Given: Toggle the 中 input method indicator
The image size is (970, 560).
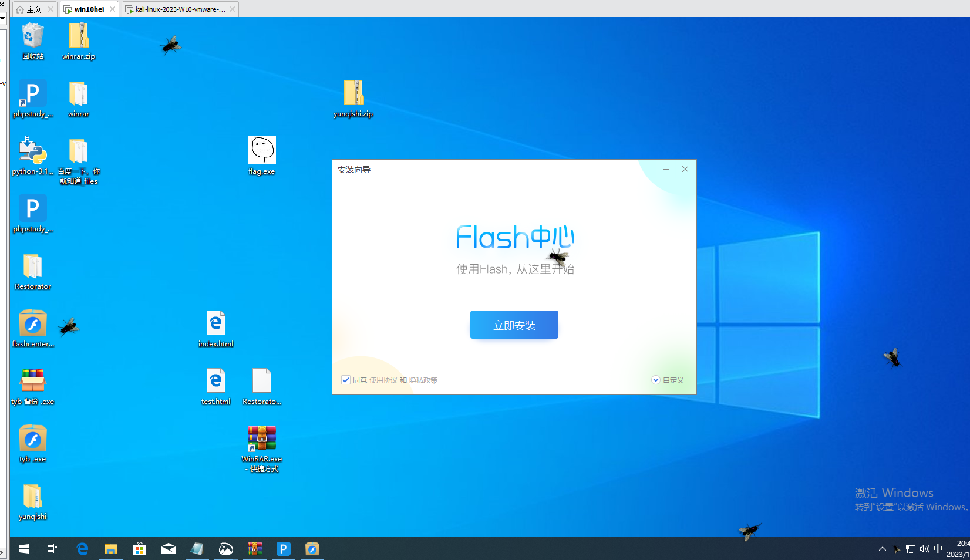Looking at the screenshot, I should pos(938,549).
